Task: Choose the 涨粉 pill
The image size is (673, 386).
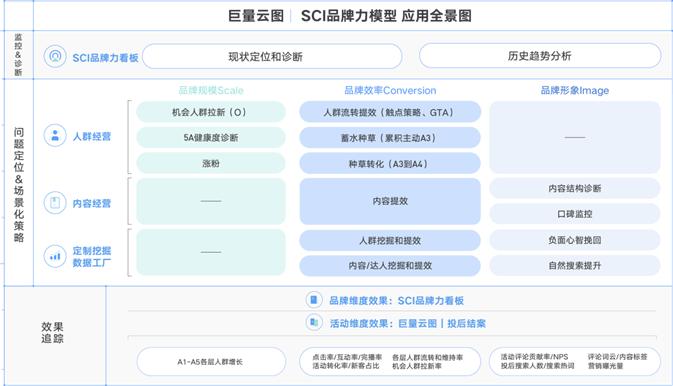Action: coord(211,164)
